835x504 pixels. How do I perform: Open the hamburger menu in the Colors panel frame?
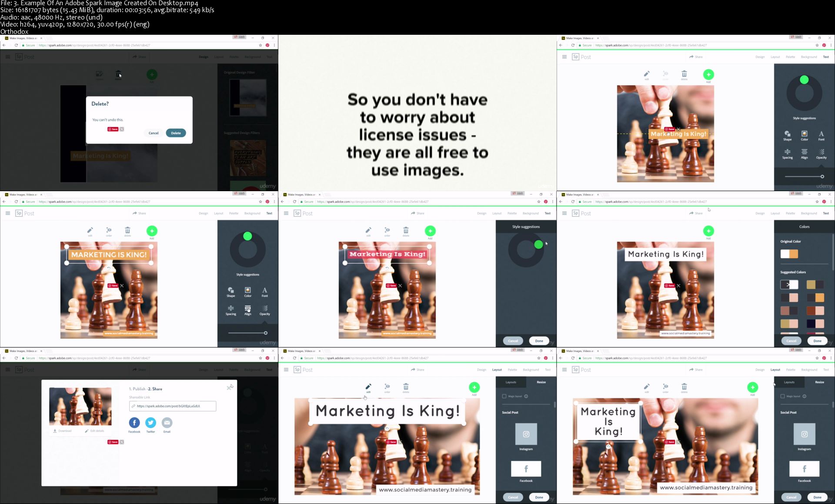coord(564,213)
